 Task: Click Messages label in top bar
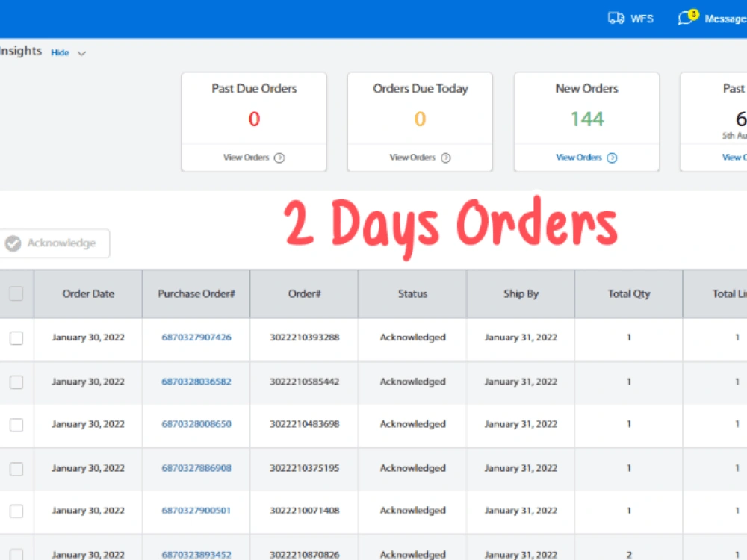[x=725, y=19]
